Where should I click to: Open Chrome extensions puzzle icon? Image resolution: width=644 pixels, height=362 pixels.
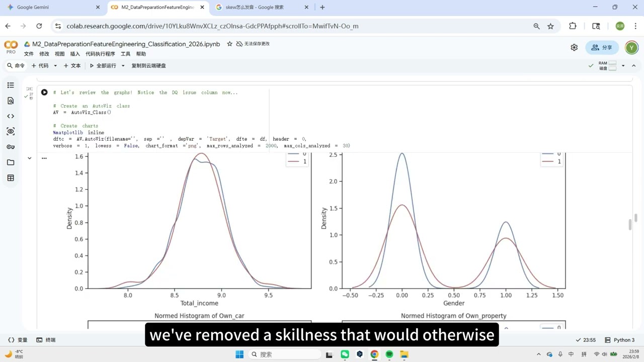tap(573, 26)
